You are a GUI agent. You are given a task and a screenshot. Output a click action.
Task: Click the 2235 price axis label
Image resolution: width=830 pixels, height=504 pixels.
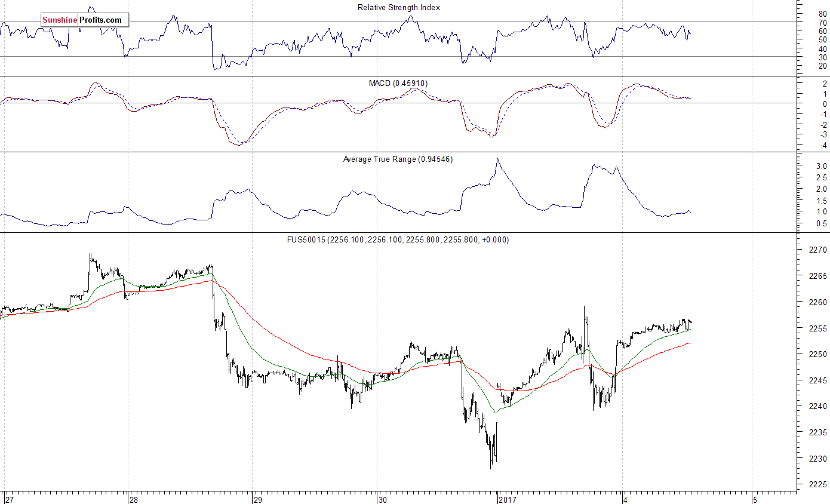819,432
